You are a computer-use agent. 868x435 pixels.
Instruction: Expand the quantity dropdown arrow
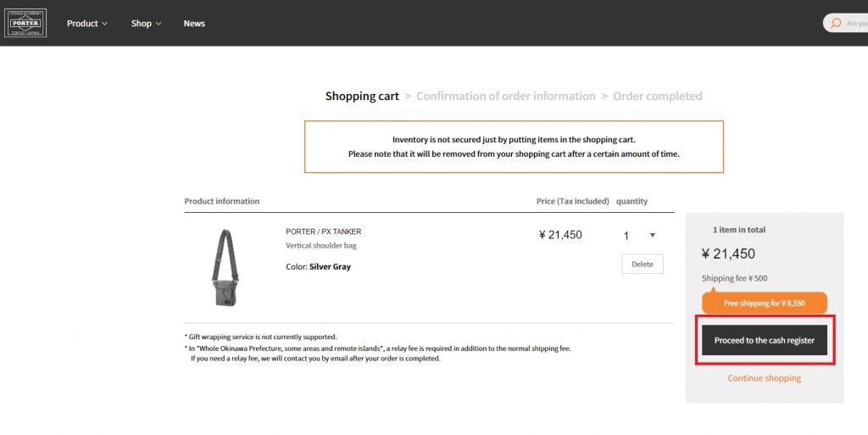[x=652, y=236]
